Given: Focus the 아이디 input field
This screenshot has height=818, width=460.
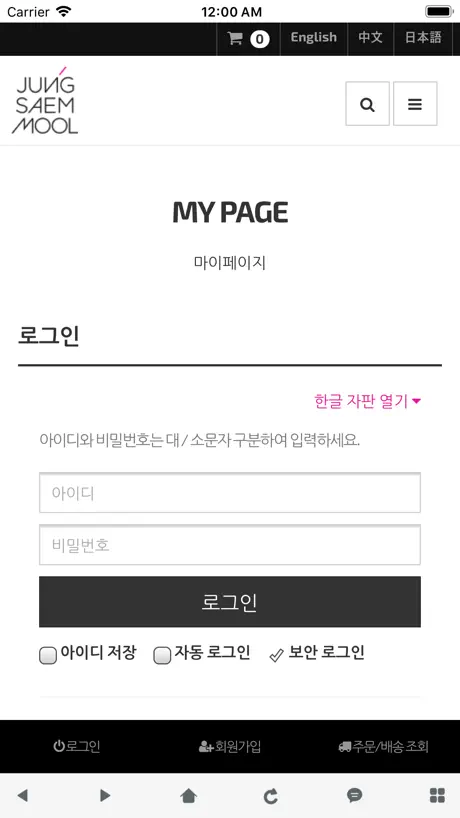Looking at the screenshot, I should 230,492.
